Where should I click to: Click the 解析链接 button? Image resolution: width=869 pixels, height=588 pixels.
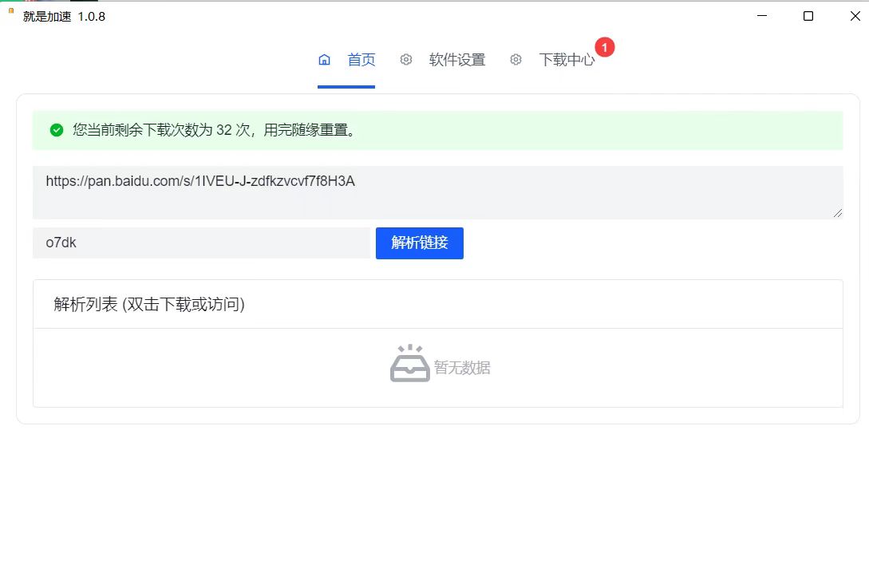pos(420,243)
